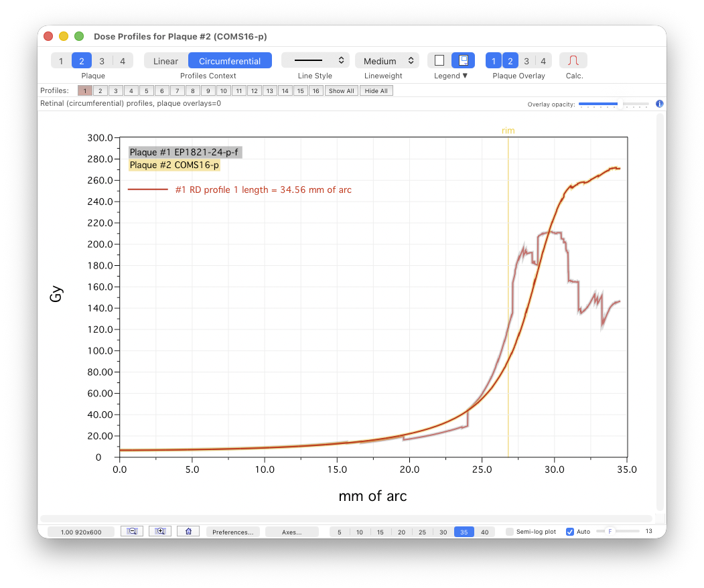This screenshot has width=704, height=588.
Task: Switch to Linear profiles context
Action: coord(165,61)
